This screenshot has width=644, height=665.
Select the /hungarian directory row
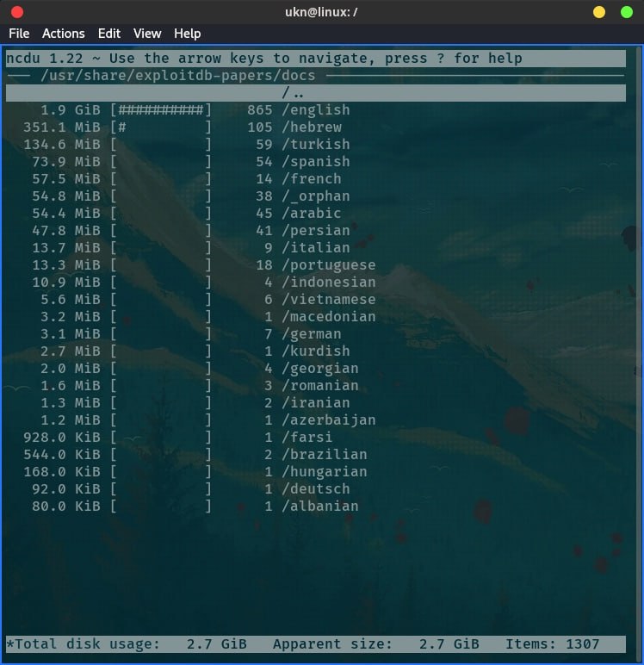click(315, 471)
